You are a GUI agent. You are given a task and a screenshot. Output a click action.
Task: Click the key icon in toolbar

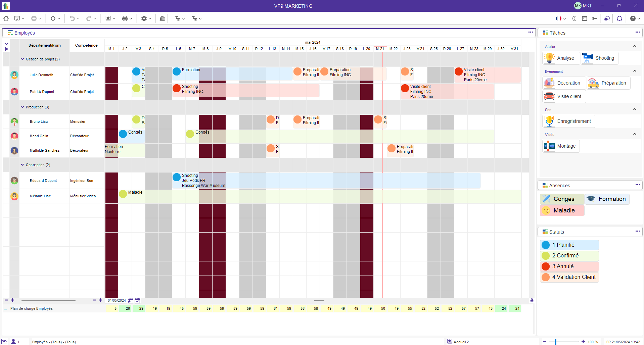(595, 19)
